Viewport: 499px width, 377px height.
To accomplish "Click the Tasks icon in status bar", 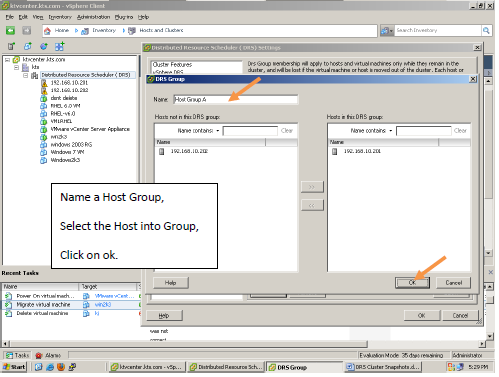I will pos(9,355).
